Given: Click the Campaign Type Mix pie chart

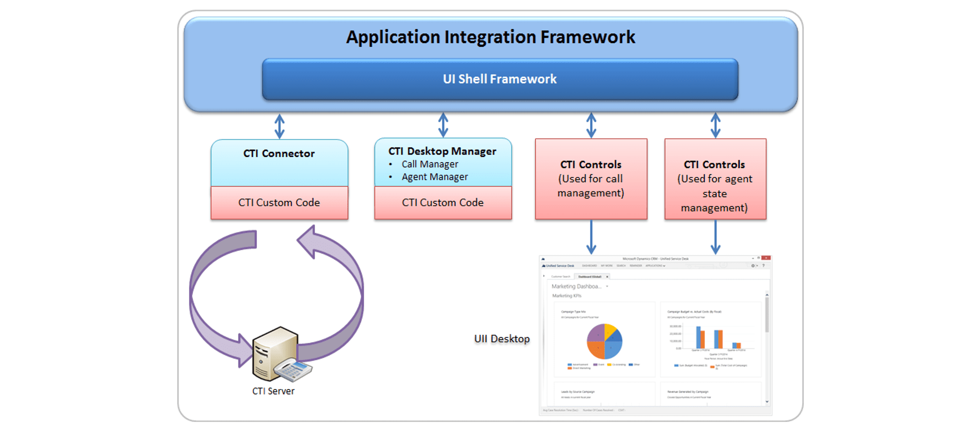Looking at the screenshot, I should (605, 342).
